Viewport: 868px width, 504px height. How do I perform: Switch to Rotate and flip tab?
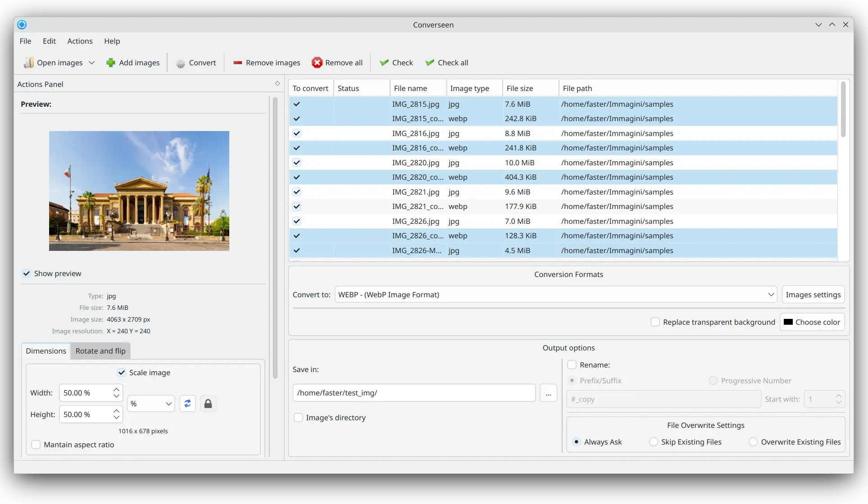pyautogui.click(x=100, y=351)
